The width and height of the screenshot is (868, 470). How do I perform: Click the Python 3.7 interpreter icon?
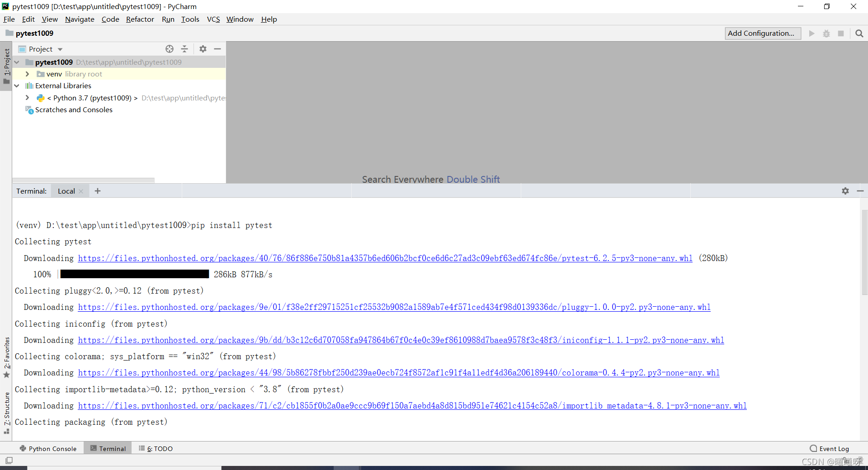(41, 98)
